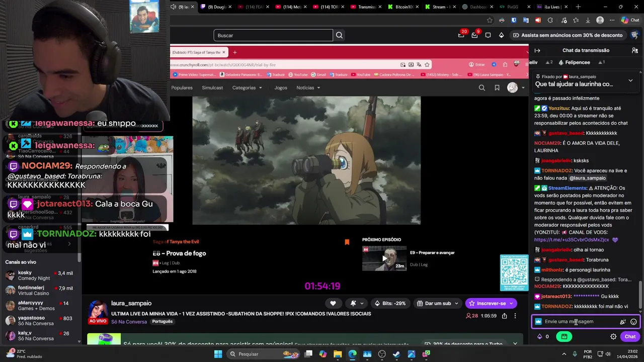Open the Twitch user avatar menu
The width and height of the screenshot is (644, 362).
pyautogui.click(x=635, y=35)
